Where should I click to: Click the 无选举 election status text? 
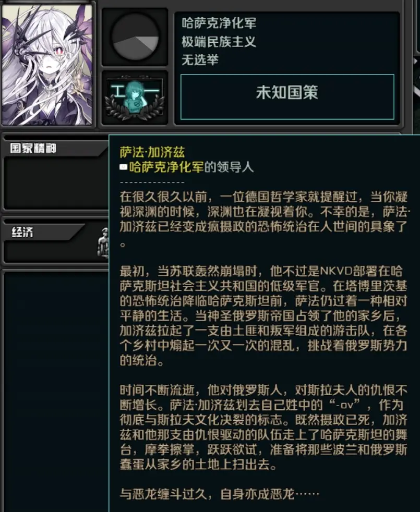(200, 60)
